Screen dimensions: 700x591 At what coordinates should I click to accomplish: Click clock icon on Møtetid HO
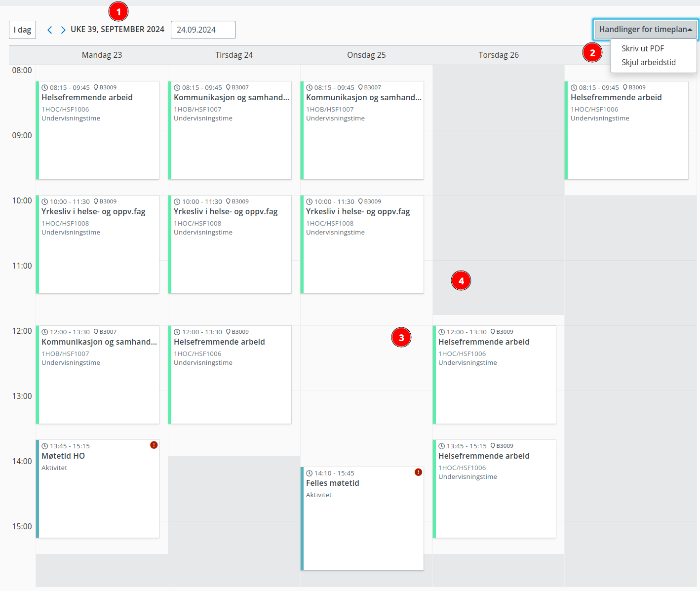[x=44, y=446]
